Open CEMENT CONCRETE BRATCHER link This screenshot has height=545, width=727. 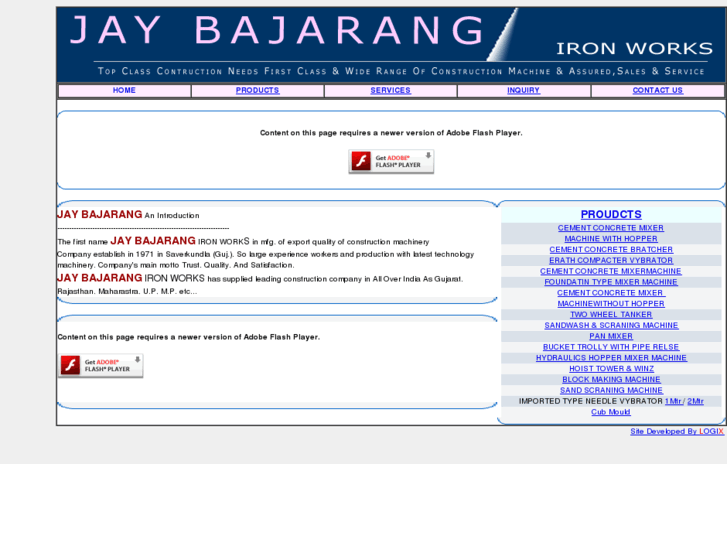point(611,250)
